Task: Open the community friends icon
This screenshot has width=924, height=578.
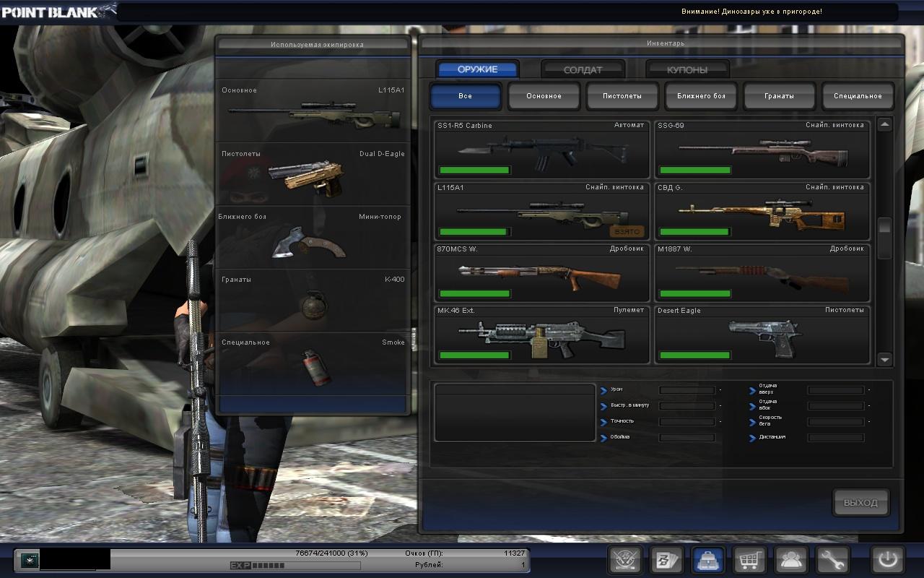Action: 791,560
